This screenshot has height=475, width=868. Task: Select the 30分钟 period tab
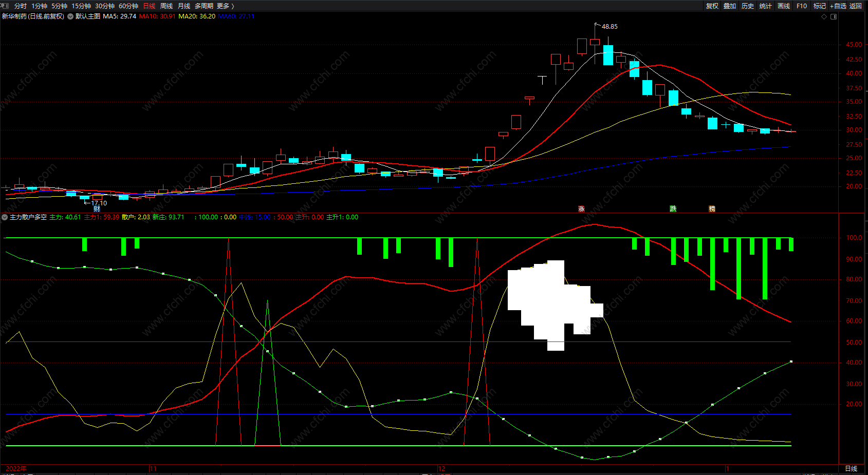[x=105, y=6]
